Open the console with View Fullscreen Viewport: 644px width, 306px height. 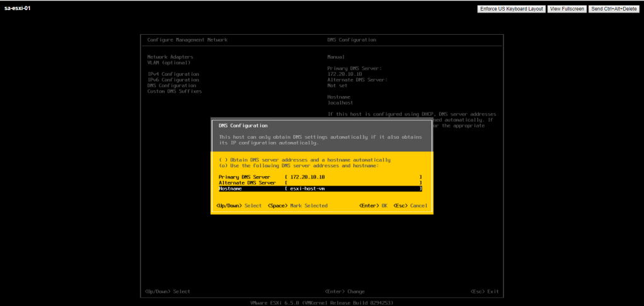566,9
